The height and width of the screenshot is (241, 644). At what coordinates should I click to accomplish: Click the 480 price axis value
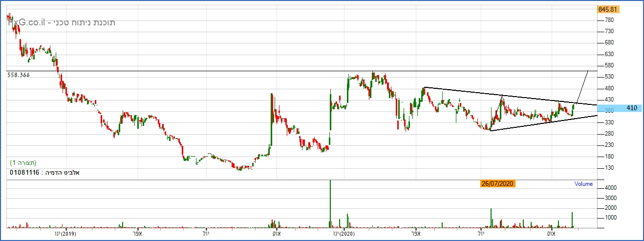click(x=609, y=88)
